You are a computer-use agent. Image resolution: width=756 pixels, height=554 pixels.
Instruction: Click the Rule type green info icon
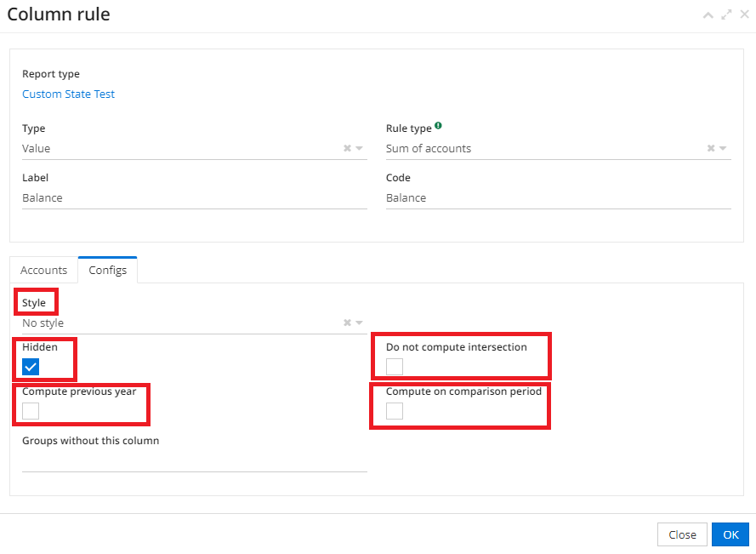point(438,125)
